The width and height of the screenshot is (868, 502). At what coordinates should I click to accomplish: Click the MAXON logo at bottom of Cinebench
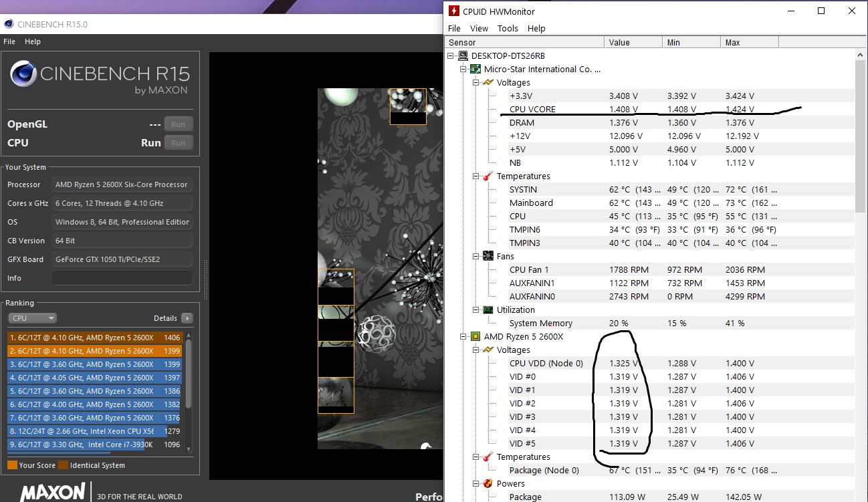(x=52, y=493)
